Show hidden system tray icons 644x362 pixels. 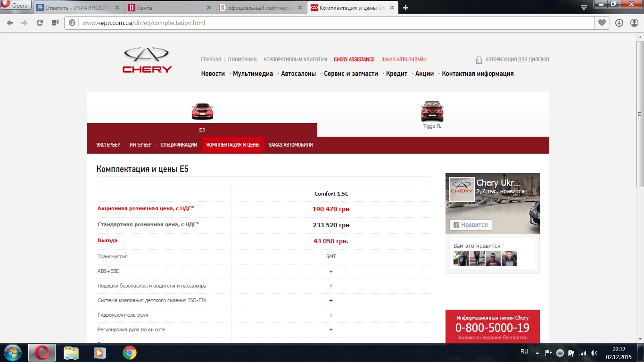coord(537,353)
